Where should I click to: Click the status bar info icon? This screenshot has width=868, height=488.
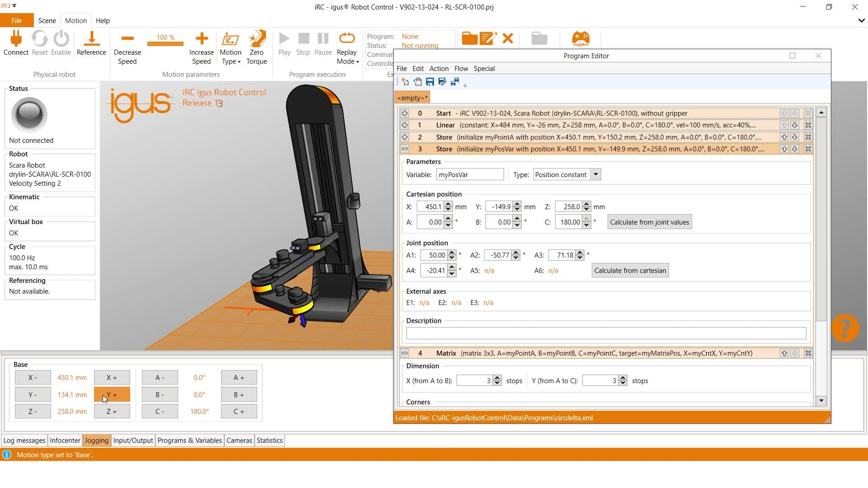pos(7,455)
